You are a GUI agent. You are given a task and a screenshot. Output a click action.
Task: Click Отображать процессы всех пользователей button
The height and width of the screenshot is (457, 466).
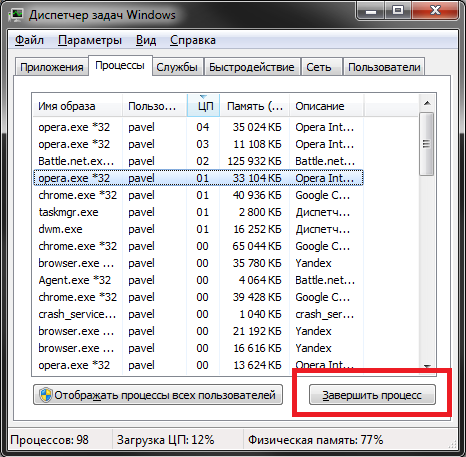[x=158, y=395]
